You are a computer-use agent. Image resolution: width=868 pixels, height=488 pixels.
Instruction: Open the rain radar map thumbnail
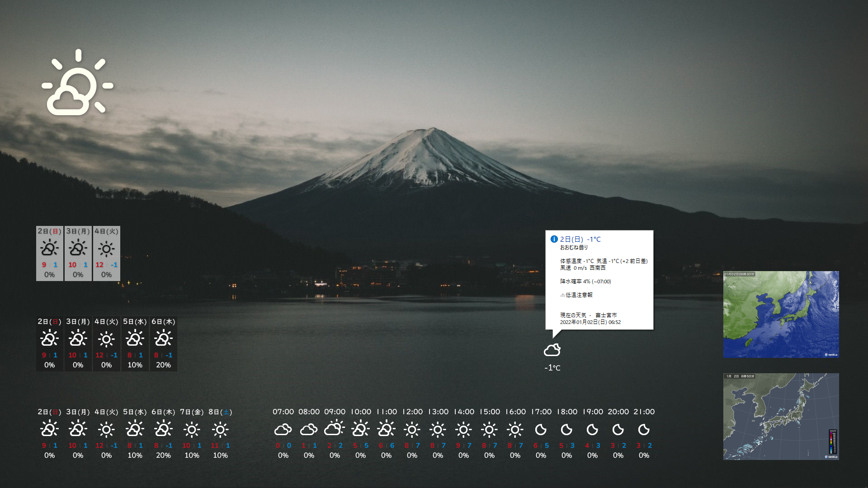pyautogui.click(x=781, y=416)
